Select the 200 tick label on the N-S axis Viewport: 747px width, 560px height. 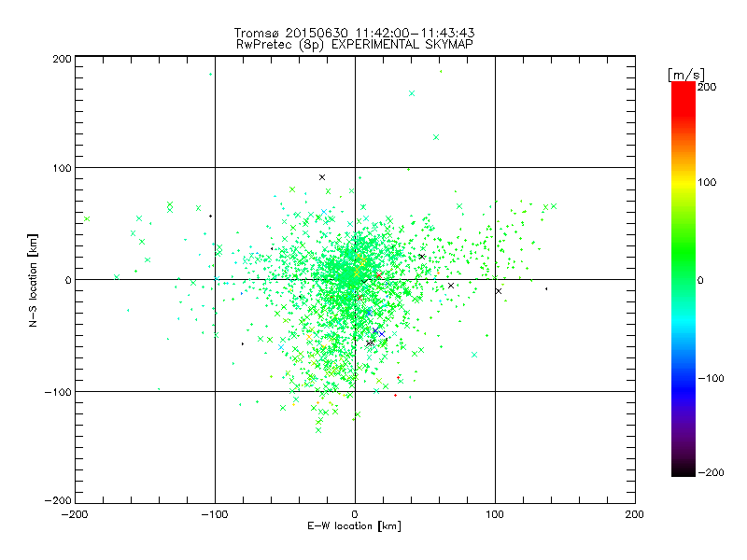click(62, 59)
